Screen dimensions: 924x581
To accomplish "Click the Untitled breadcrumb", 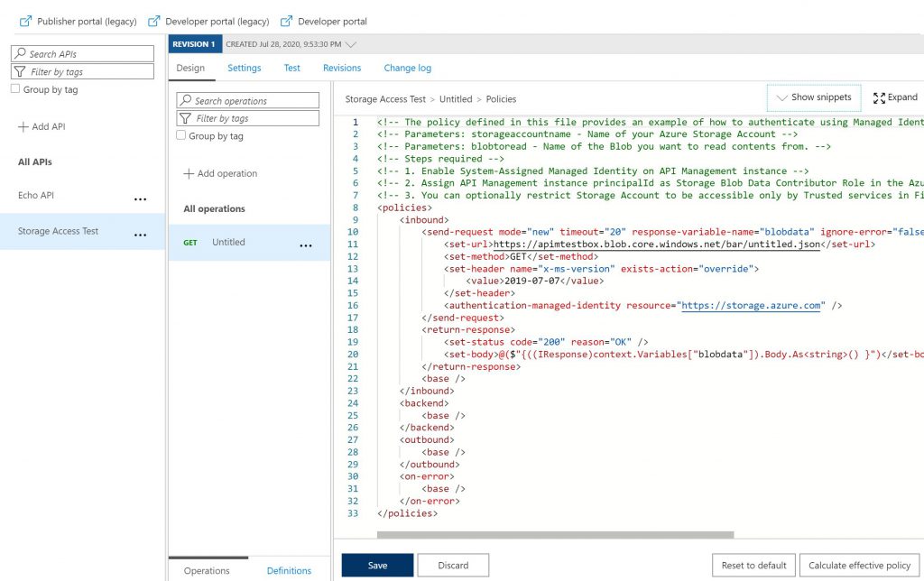I will (456, 99).
